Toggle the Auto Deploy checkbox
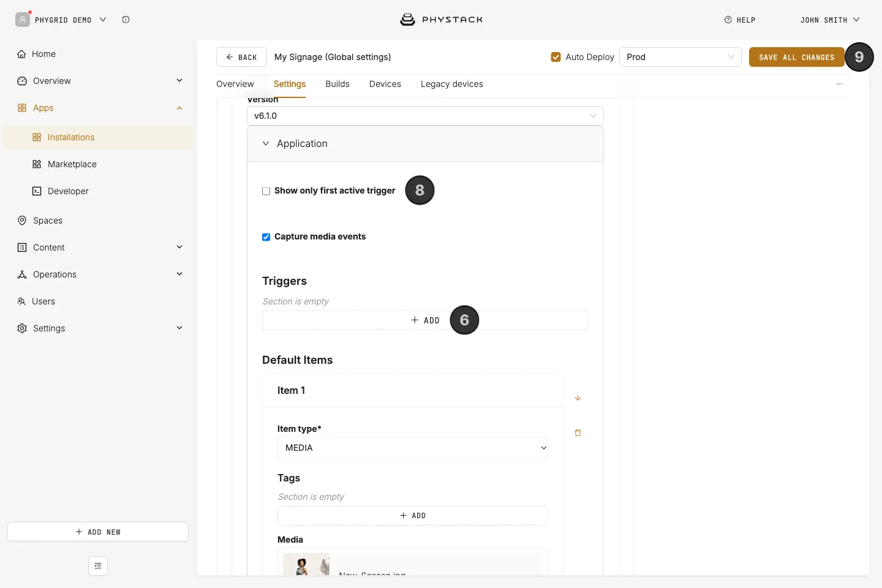Screen dimensions: 882x588 556,57
